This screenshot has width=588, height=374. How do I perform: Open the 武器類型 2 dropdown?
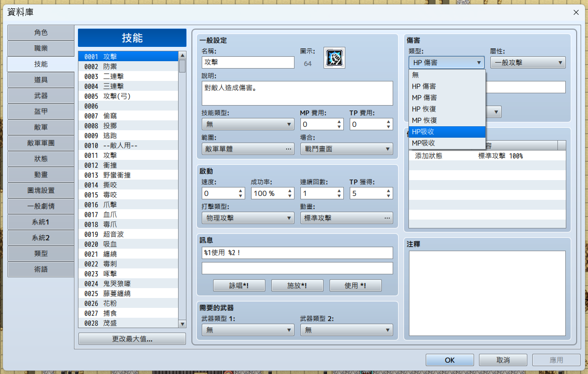pyautogui.click(x=346, y=330)
